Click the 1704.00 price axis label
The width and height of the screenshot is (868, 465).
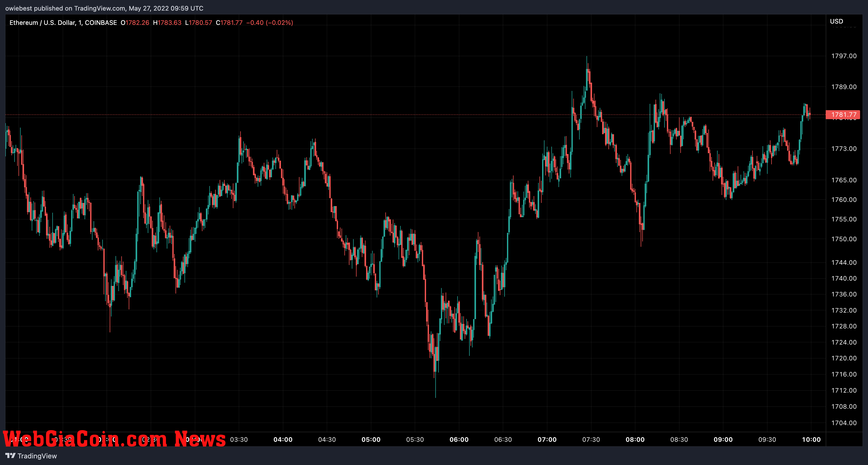[844, 423]
